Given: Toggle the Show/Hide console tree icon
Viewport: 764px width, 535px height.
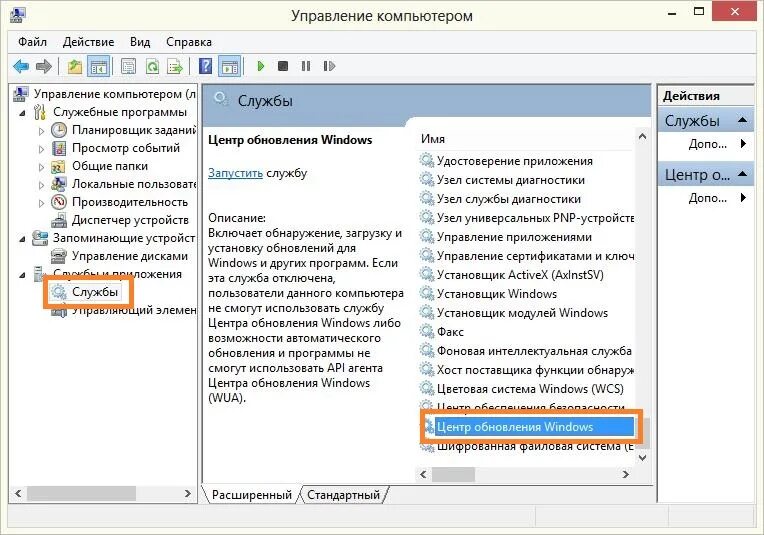Looking at the screenshot, I should tap(98, 66).
